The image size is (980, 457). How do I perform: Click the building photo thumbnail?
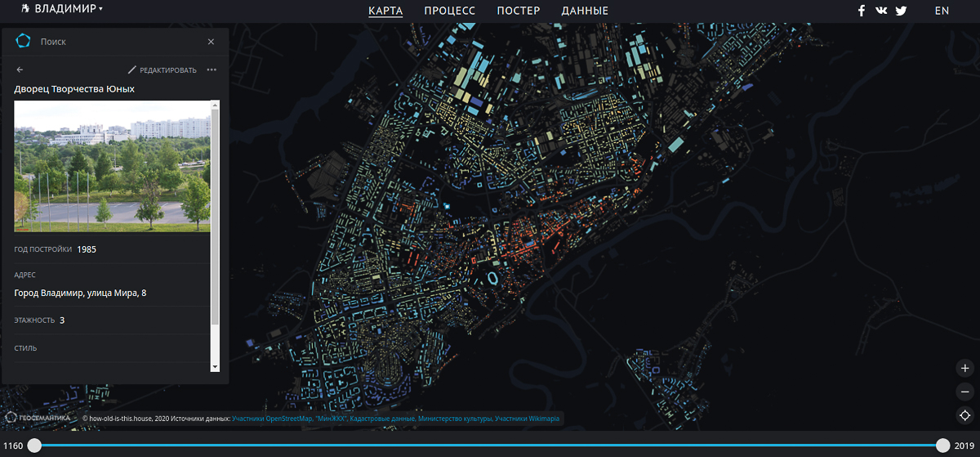click(x=112, y=166)
